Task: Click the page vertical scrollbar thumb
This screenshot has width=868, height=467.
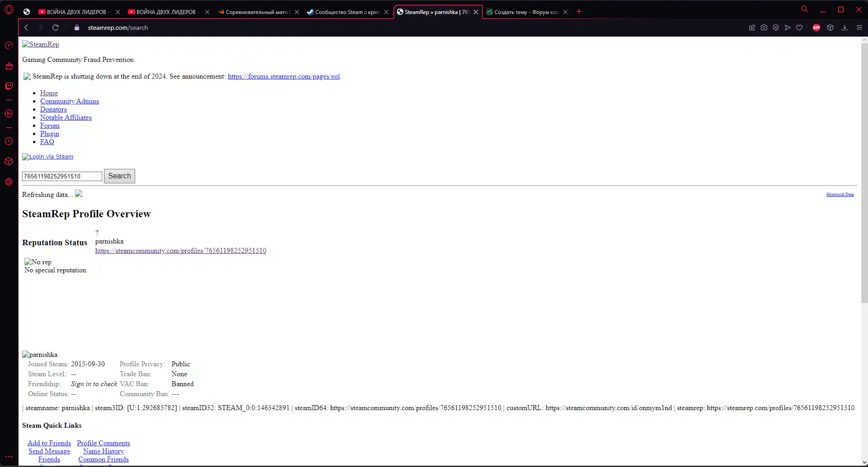Action: [x=864, y=173]
